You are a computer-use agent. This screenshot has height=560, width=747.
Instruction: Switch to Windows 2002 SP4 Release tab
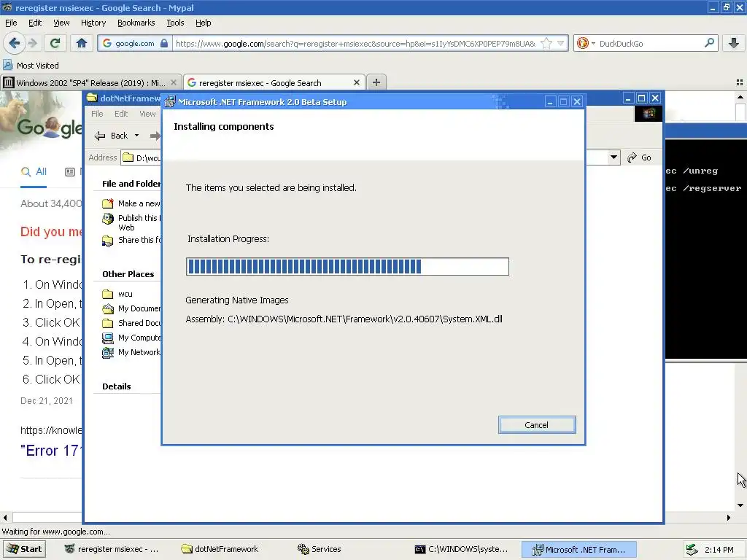90,82
